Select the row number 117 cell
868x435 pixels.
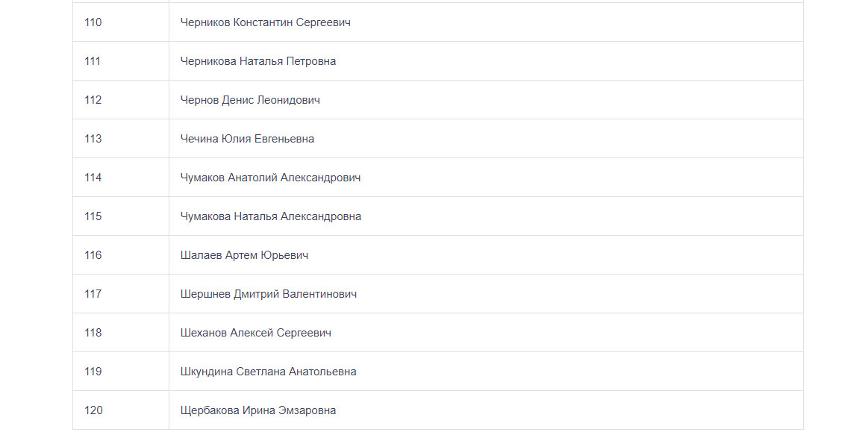coord(93,294)
